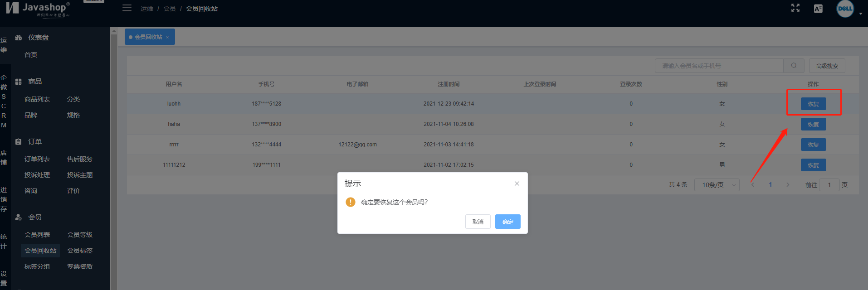Image resolution: width=868 pixels, height=290 pixels.
Task: Click the hamburger menu collapse icon
Action: click(x=127, y=8)
